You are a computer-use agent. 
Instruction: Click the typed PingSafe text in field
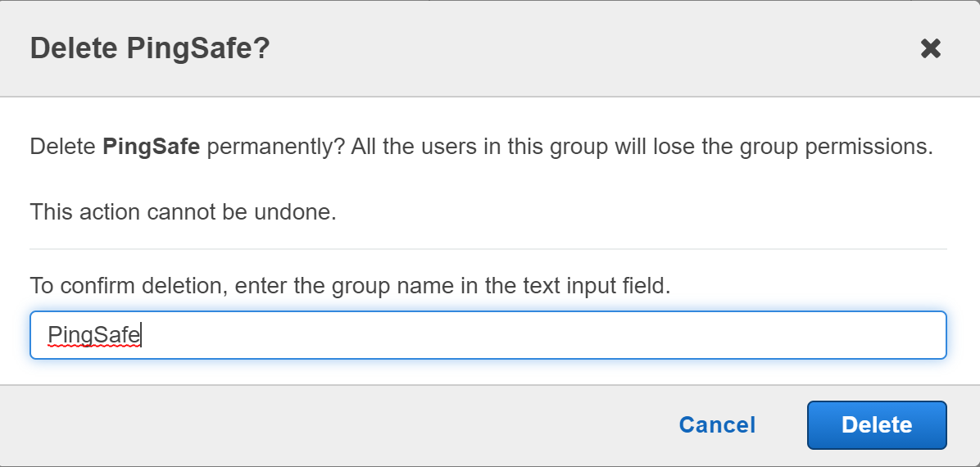(93, 334)
